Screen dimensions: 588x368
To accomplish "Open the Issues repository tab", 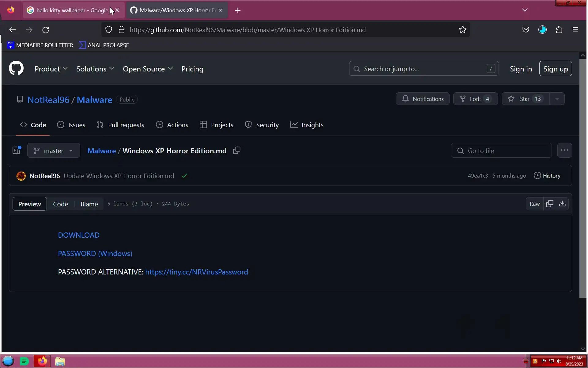I will (71, 125).
